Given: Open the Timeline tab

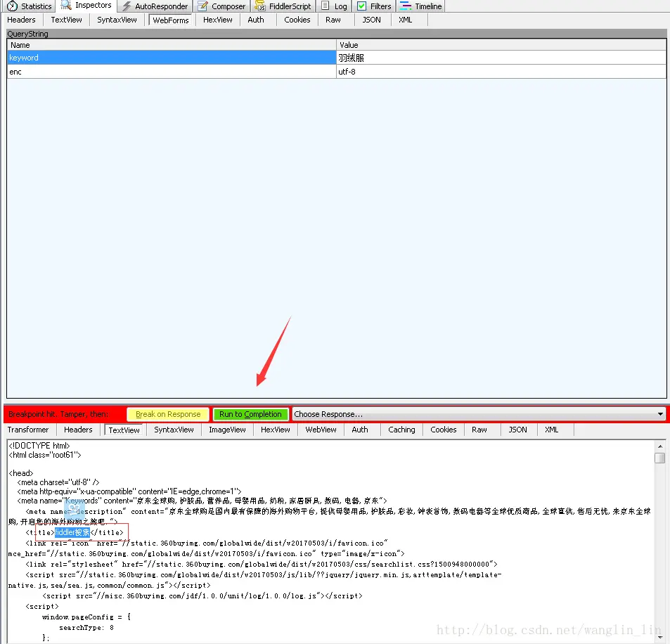Looking at the screenshot, I should (x=421, y=6).
